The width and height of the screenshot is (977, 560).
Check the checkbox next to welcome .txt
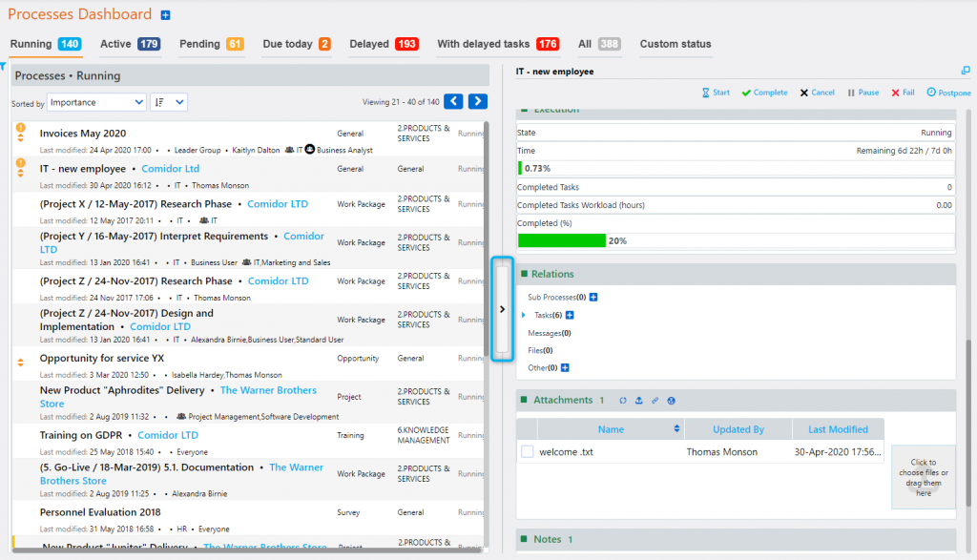pyautogui.click(x=527, y=451)
